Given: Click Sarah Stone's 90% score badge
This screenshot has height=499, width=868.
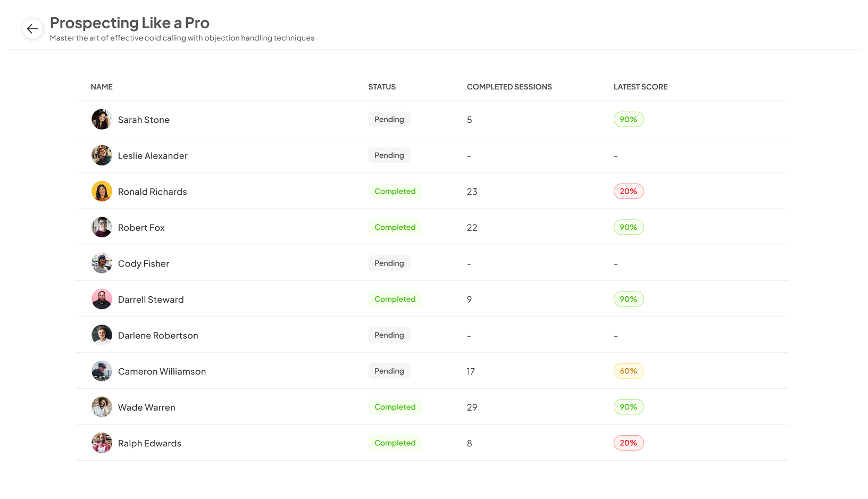Looking at the screenshot, I should pyautogui.click(x=628, y=120).
